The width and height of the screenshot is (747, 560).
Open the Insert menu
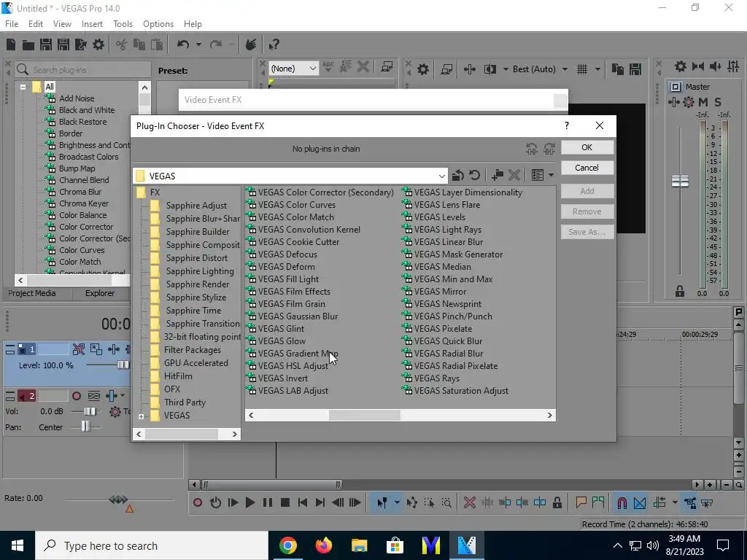coord(92,24)
